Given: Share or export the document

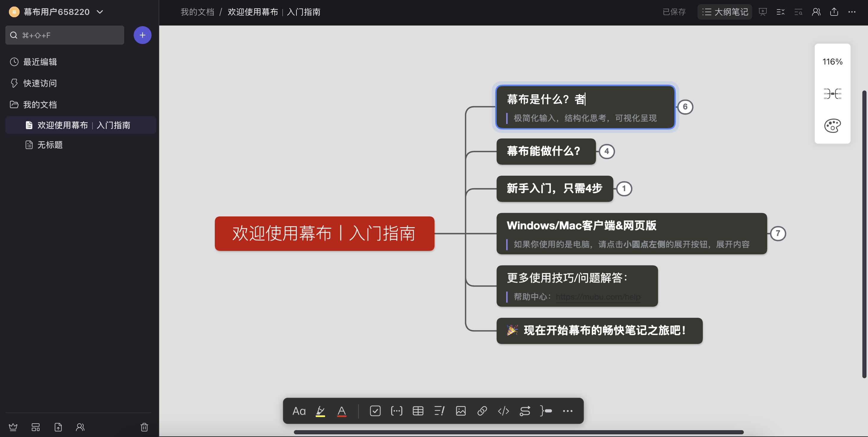Looking at the screenshot, I should click(x=834, y=12).
